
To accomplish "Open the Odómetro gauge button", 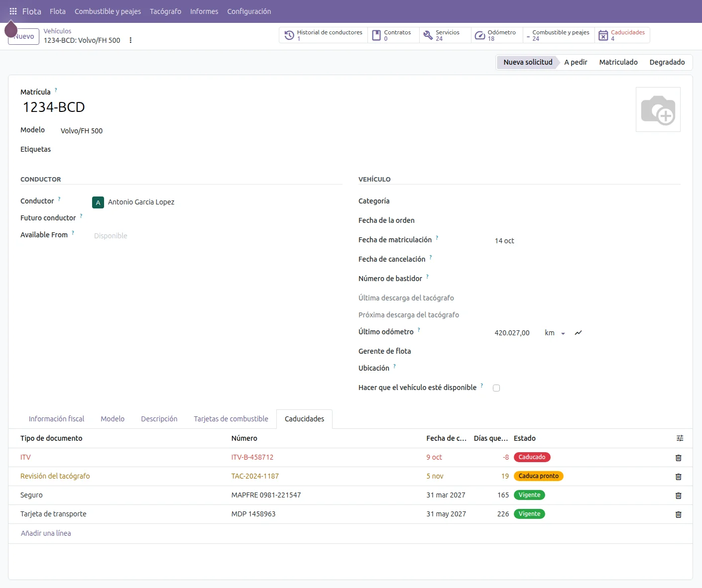I will (x=497, y=35).
